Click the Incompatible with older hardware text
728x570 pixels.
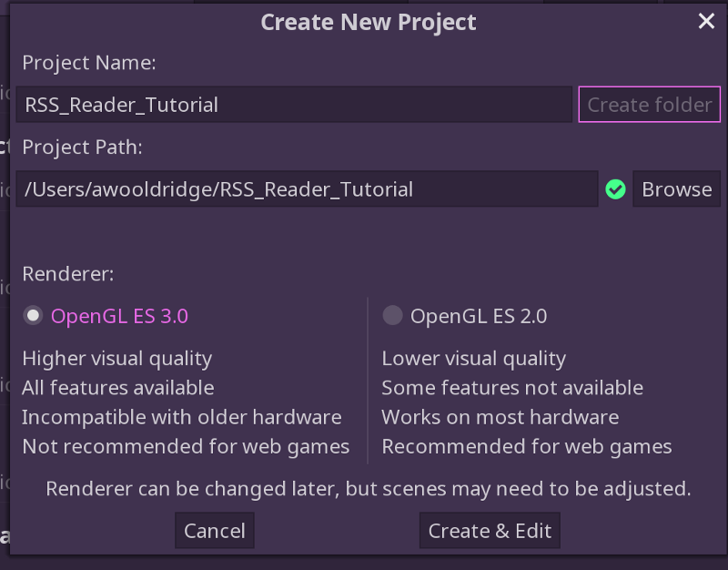[x=181, y=417]
